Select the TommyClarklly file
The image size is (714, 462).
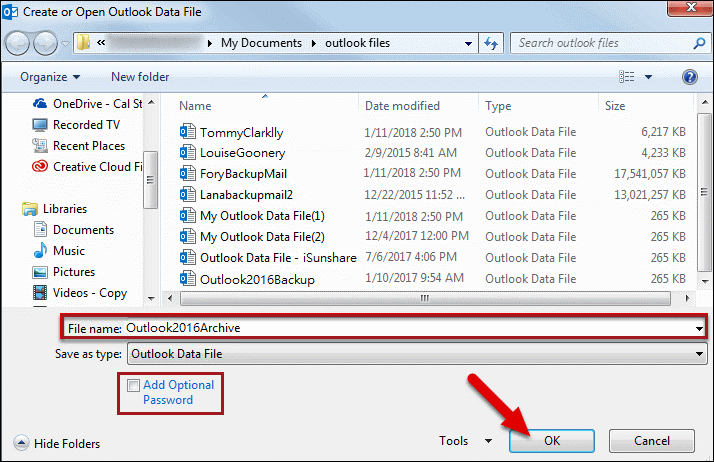coord(241,132)
